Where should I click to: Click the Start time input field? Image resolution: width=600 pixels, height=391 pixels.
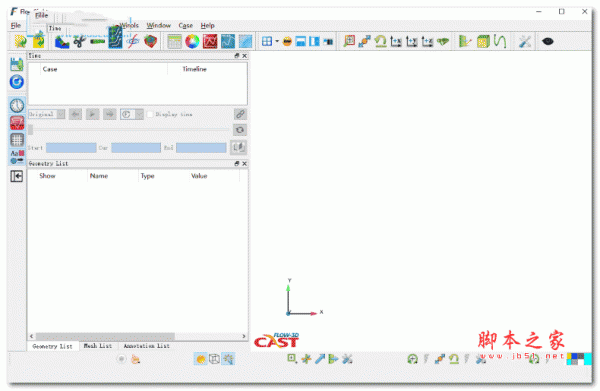pyautogui.click(x=71, y=148)
